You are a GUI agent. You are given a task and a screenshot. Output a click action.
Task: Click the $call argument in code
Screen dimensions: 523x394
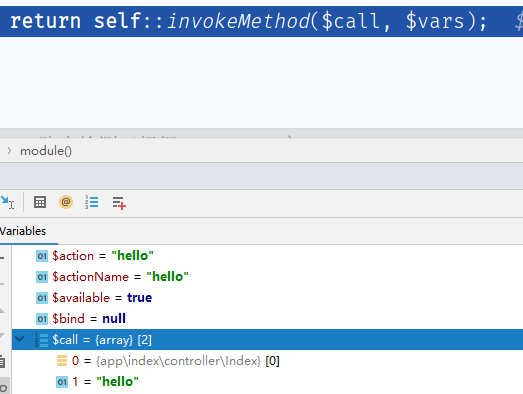[351, 21]
